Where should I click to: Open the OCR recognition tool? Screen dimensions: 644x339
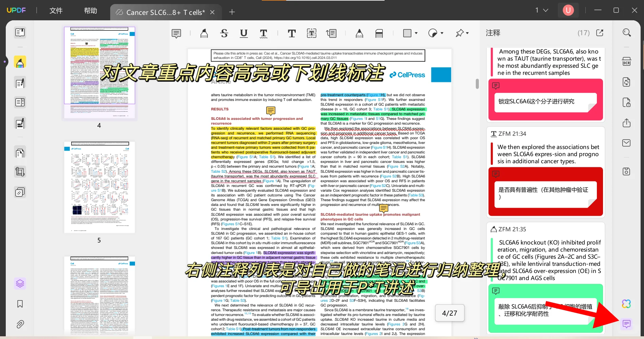point(627,62)
